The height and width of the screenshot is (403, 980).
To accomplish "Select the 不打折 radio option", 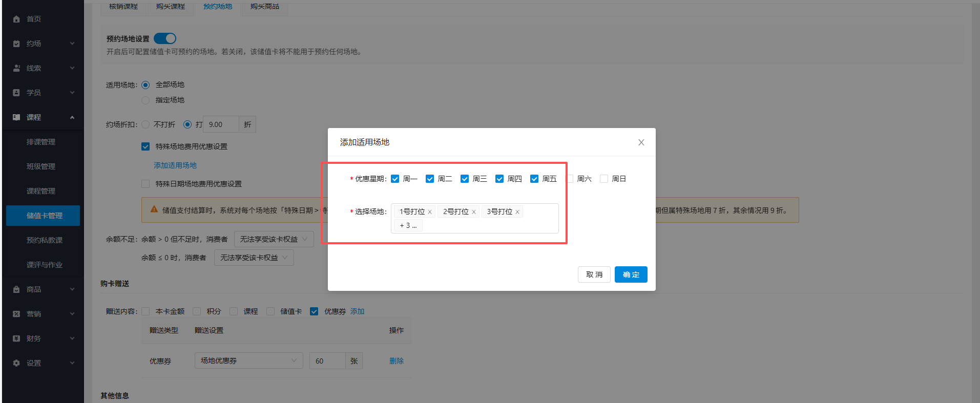I will pos(145,124).
